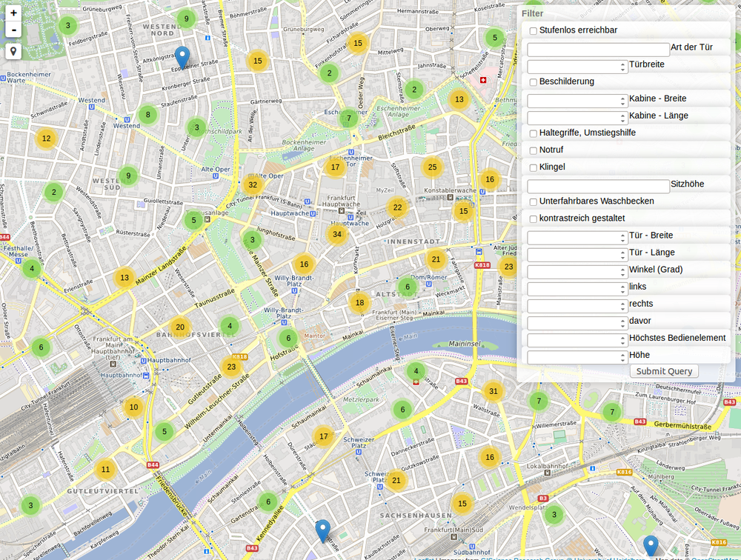
Task: Click the zoom out (-) map button
Action: click(13, 30)
